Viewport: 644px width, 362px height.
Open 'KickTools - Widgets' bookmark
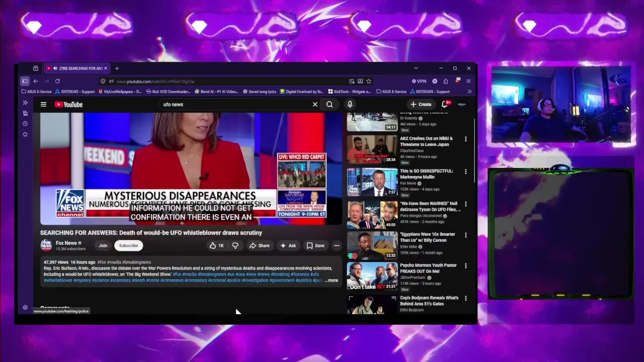click(349, 92)
